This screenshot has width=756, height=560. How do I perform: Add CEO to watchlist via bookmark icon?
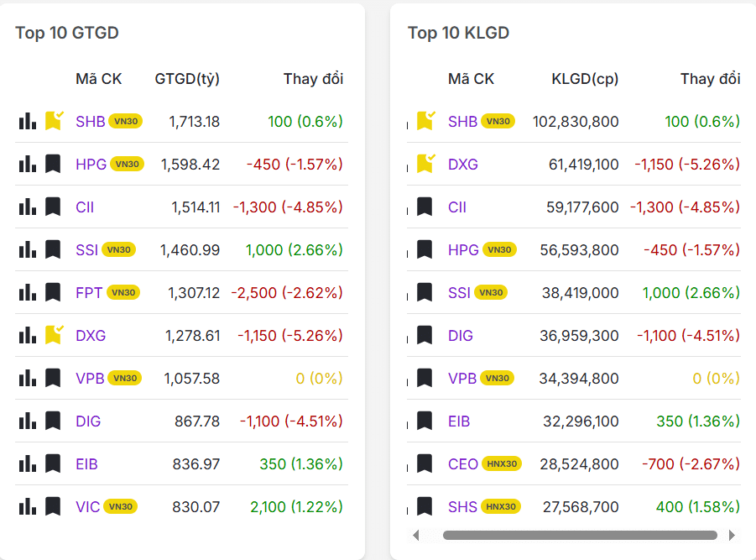pyautogui.click(x=425, y=463)
